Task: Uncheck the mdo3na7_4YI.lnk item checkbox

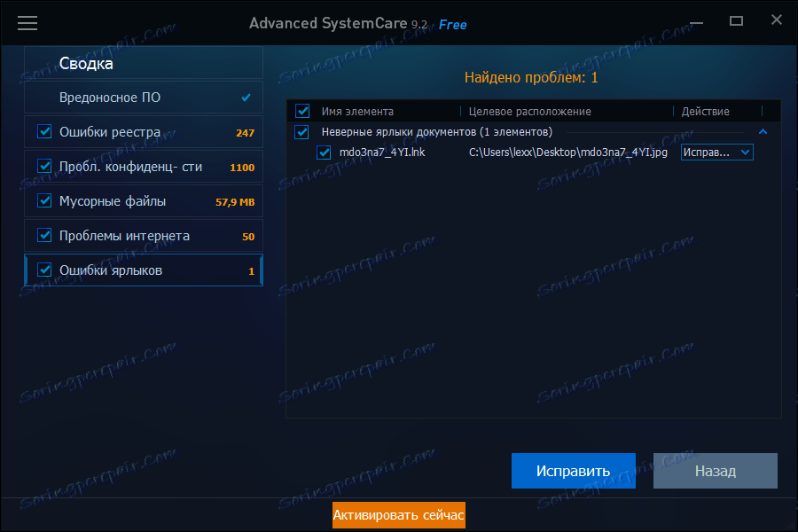Action: click(x=324, y=153)
